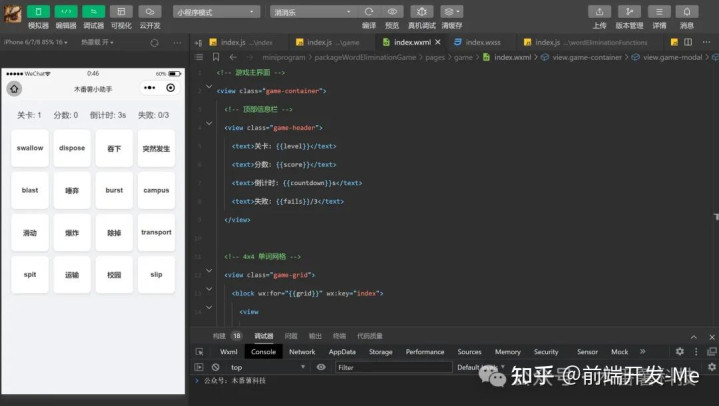Click the home icon in simulator
719x406 pixels.
[x=14, y=88]
